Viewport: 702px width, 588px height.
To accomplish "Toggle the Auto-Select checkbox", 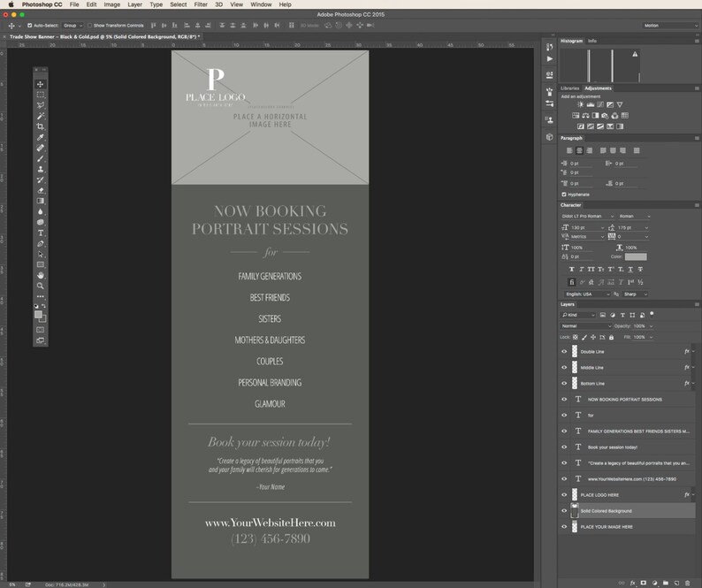I will [x=29, y=26].
